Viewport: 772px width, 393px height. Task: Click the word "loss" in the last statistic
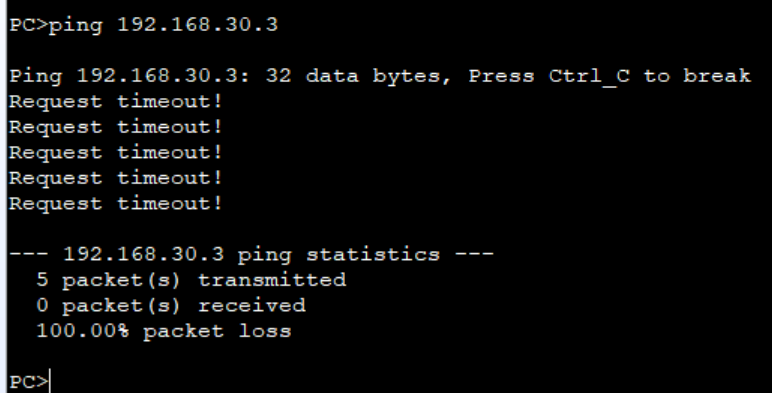point(265,331)
